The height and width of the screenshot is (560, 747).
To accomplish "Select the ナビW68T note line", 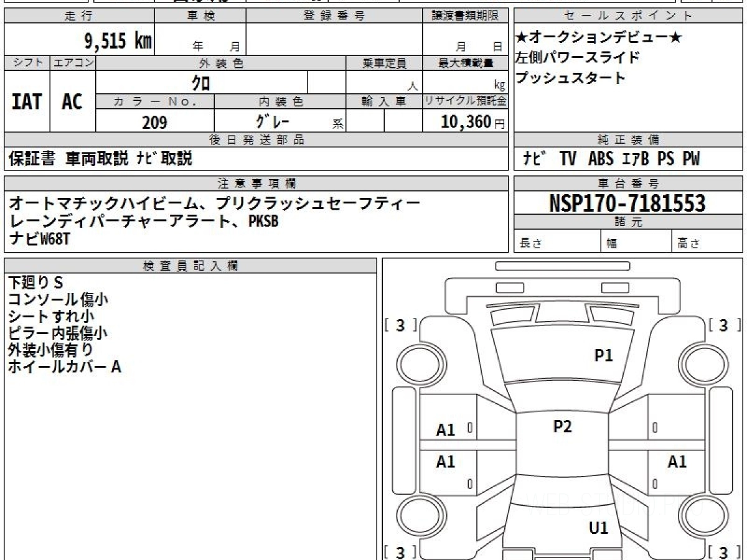I will [39, 239].
